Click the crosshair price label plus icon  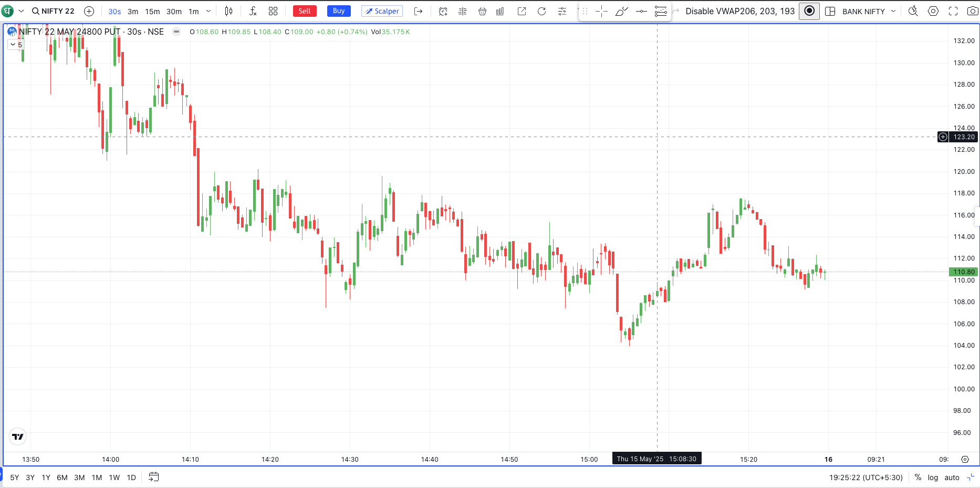click(x=943, y=137)
